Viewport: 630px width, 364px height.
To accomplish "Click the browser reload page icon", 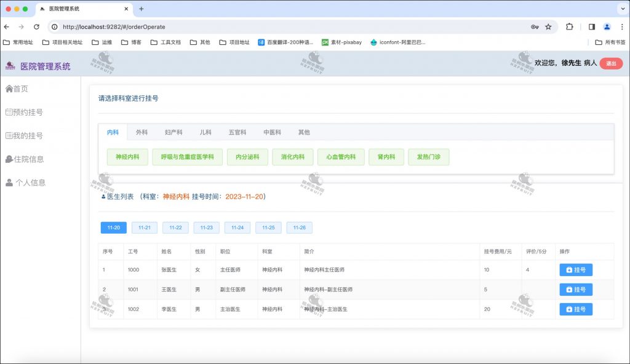I will (x=37, y=27).
